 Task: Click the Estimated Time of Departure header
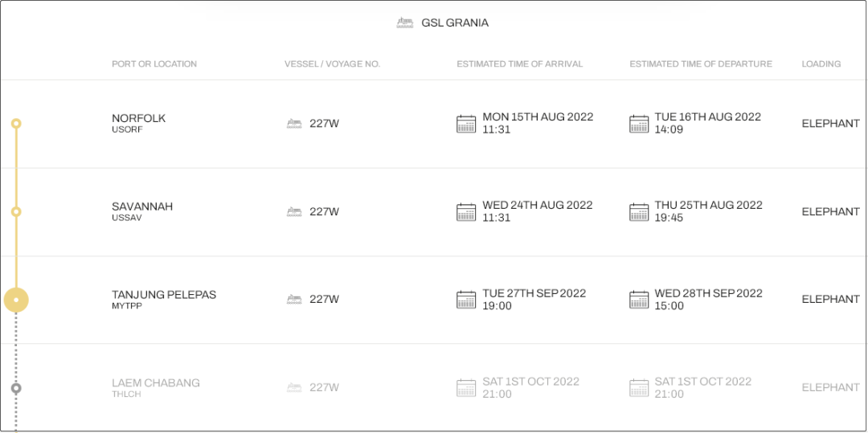pyautogui.click(x=701, y=64)
